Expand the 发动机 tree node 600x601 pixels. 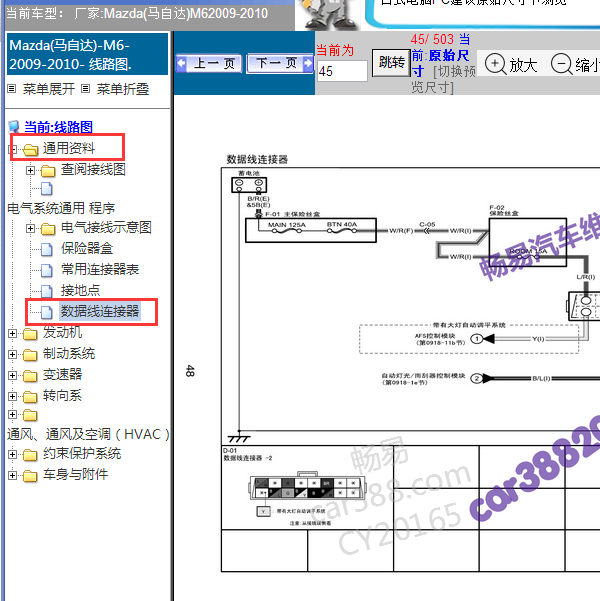point(13,333)
